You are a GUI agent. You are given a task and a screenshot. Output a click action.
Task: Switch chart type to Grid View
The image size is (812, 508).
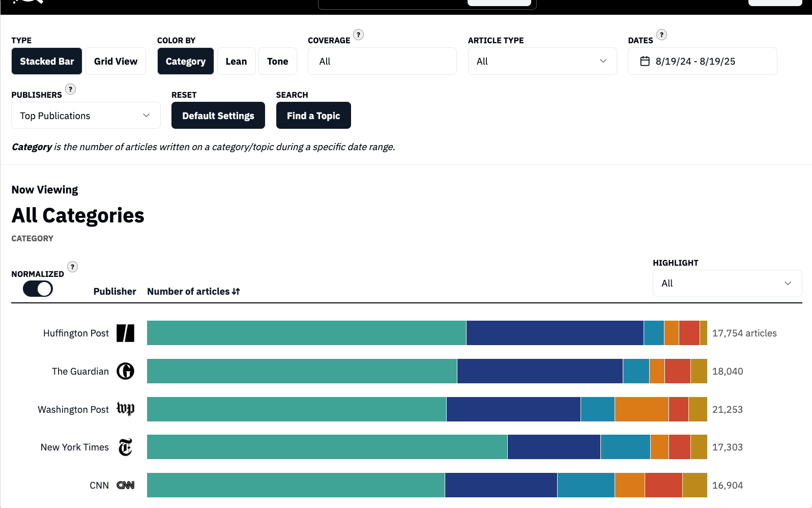point(115,62)
